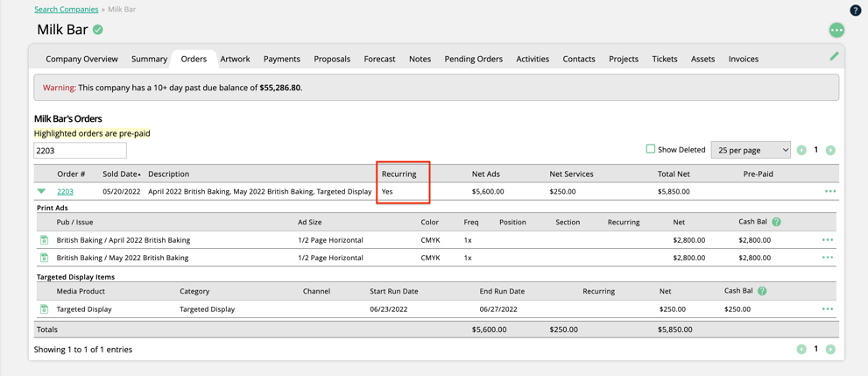Click Cash Bal help icon in Targeted Display Items
The width and height of the screenshot is (868, 376).
coord(762,291)
